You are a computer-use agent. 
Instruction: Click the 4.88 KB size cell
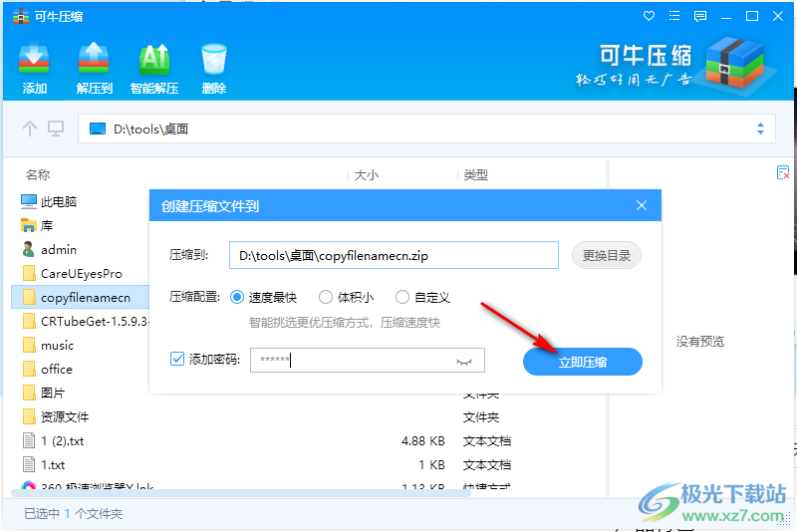click(x=422, y=440)
